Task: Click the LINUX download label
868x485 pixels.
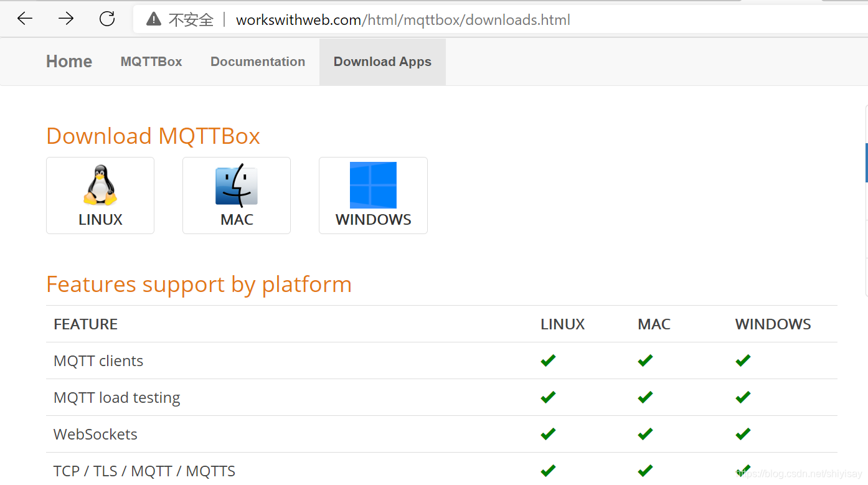Action: 100,220
